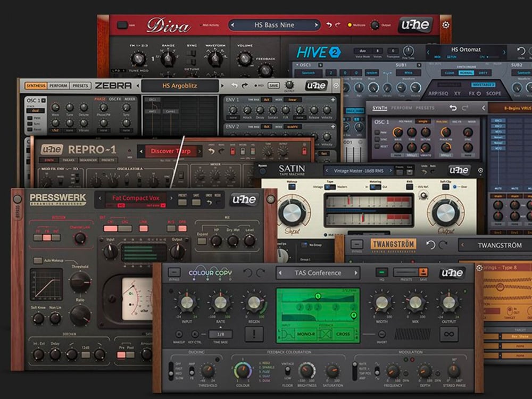The width and height of the screenshot is (532, 399).
Task: Click the Invert icon in Colour Copy
Action: [x=381, y=334]
